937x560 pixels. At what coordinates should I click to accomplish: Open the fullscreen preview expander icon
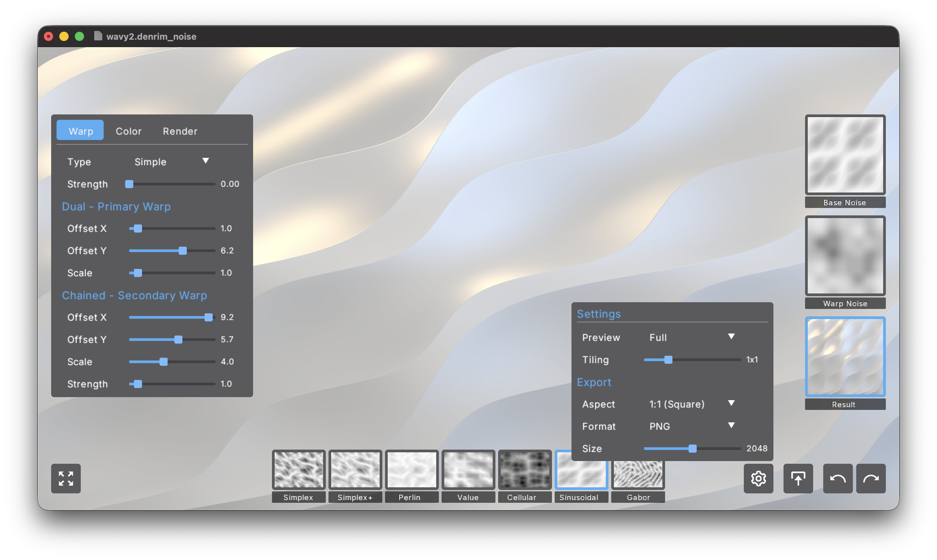66,479
